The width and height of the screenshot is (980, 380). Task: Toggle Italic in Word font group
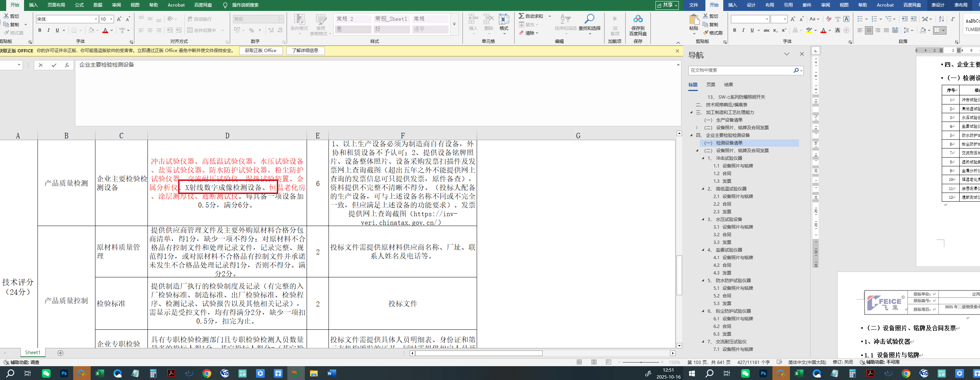point(743,30)
